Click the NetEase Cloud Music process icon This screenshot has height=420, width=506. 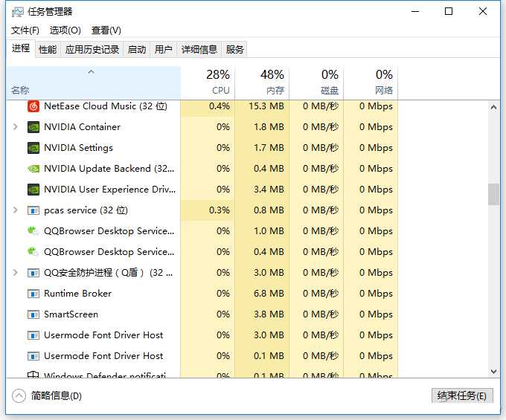tap(33, 106)
